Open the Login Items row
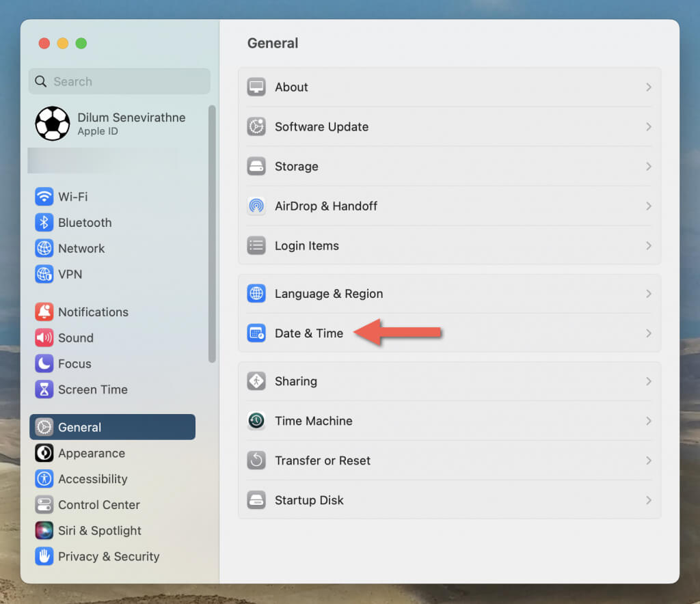This screenshot has width=700, height=604. tap(306, 246)
